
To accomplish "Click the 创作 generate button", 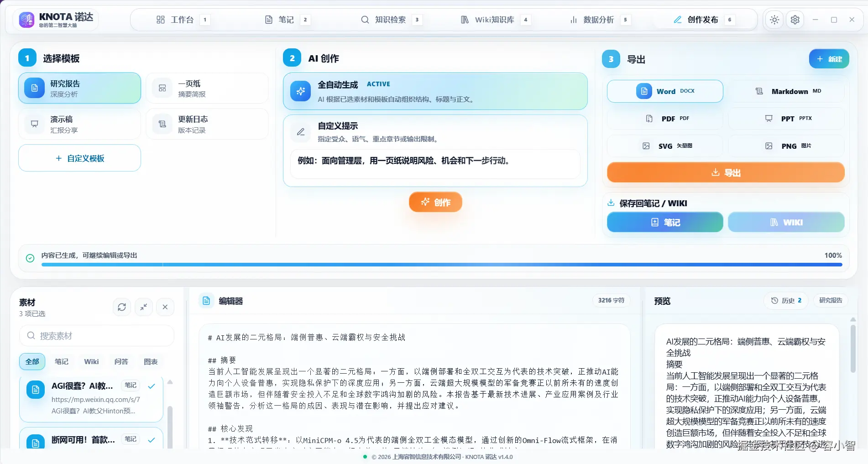I will pos(435,202).
